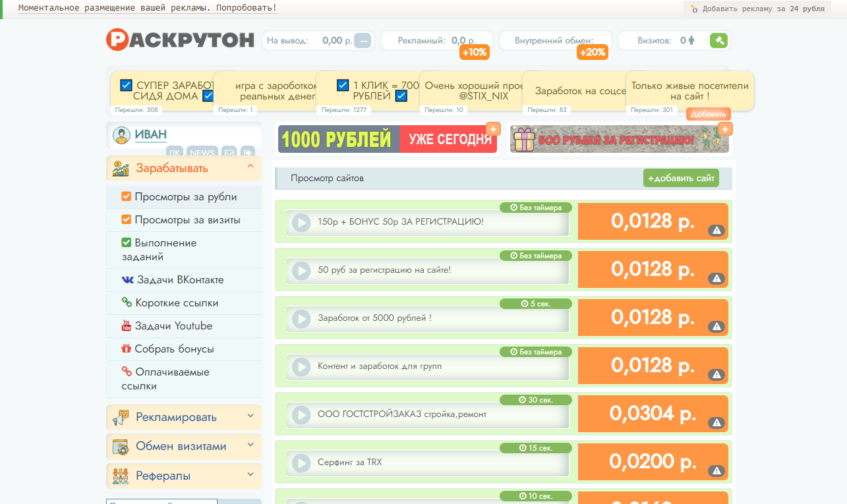The image size is (847, 504).
Task: Click the 1000 РУБЛЕЙ УЖЕ СЕГОДНЯ banner
Action: pyautogui.click(x=388, y=139)
